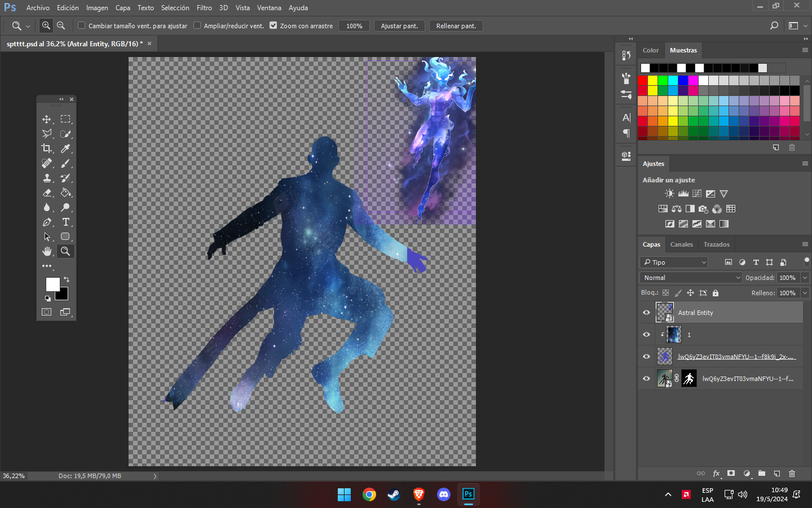Swap foreground and background colors
The height and width of the screenshot is (508, 812).
67,279
